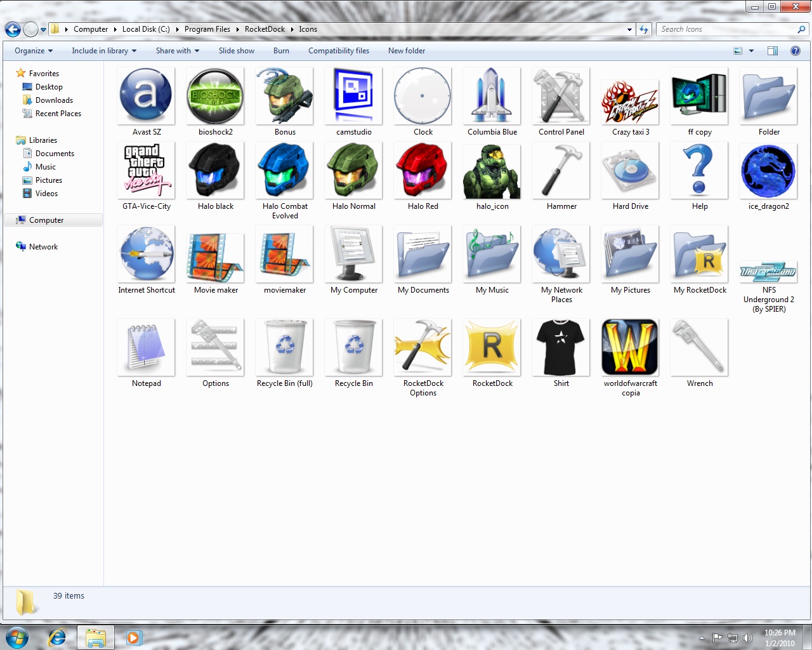The image size is (812, 650).
Task: Click the Slide show toolbar item
Action: point(236,51)
